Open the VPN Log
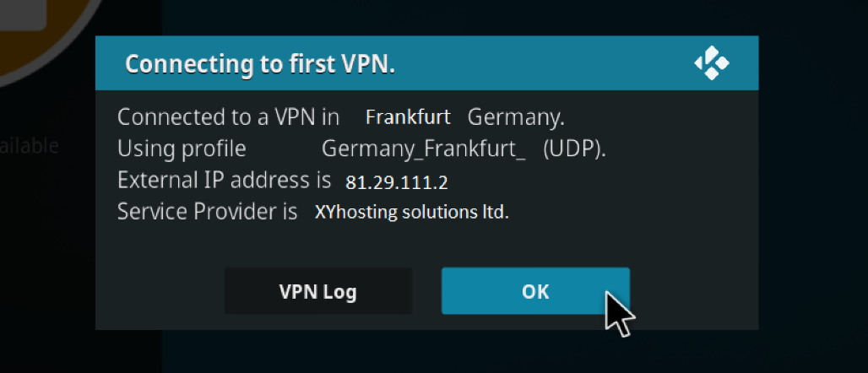868x373 pixels. (x=318, y=292)
